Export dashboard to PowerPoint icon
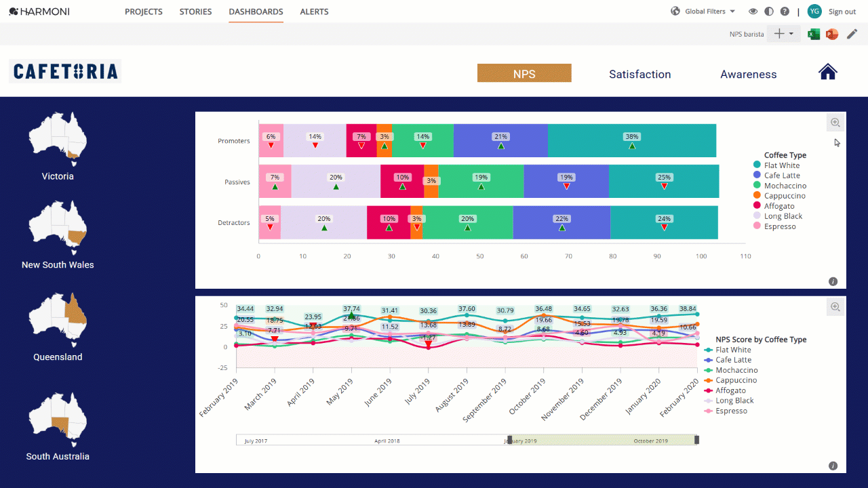This screenshot has height=488, width=868. tap(832, 34)
